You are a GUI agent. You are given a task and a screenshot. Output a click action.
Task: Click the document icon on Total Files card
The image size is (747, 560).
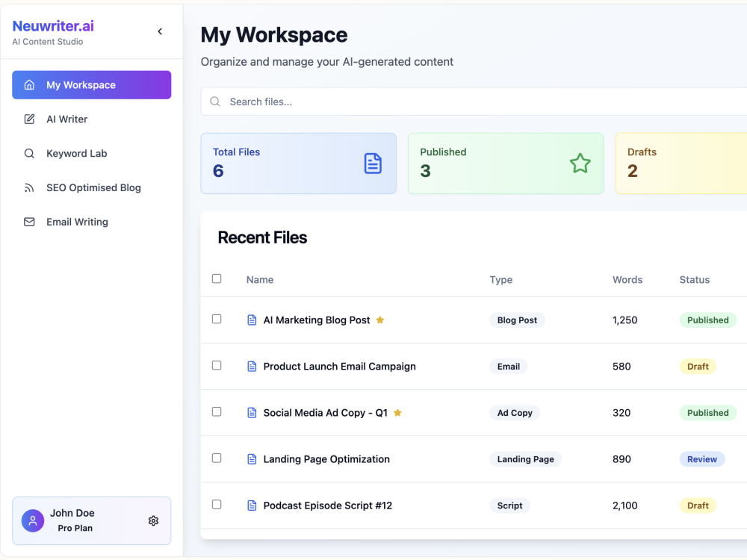(x=373, y=164)
